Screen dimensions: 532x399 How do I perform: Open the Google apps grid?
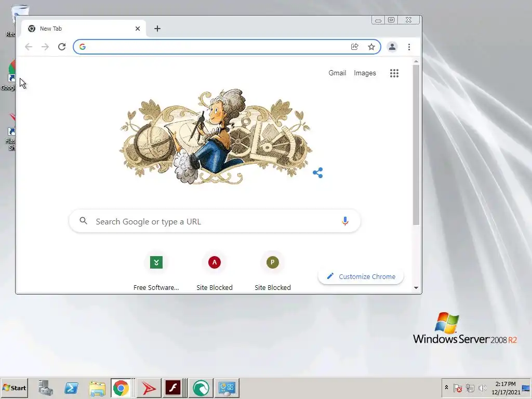coord(394,73)
